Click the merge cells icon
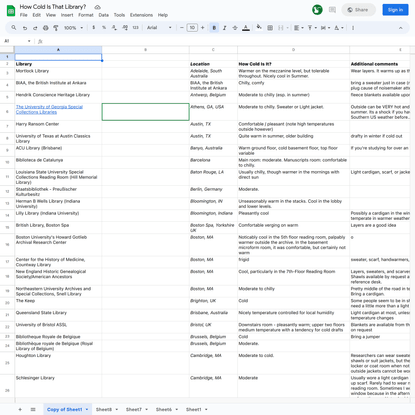The image size is (415, 415). click(281, 28)
